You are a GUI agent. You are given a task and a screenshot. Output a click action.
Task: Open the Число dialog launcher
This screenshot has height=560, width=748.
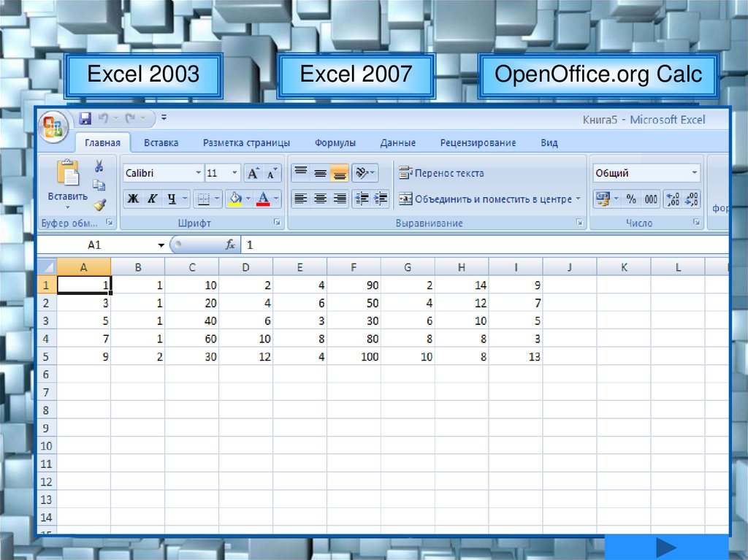[696, 222]
